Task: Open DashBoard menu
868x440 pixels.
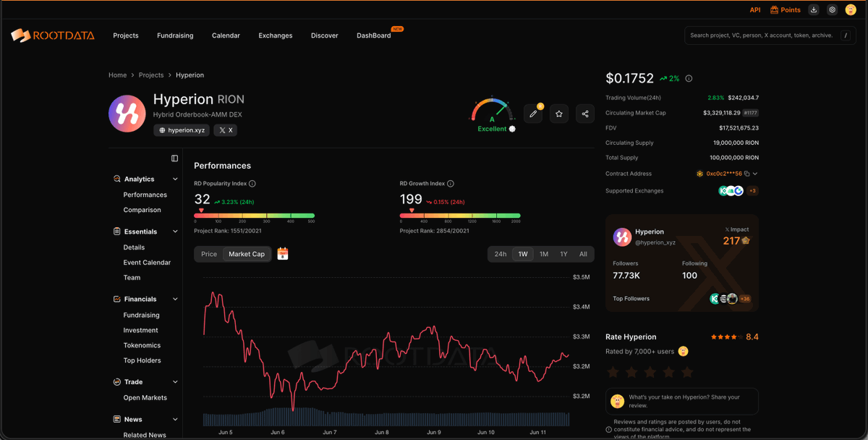Action: click(x=374, y=35)
